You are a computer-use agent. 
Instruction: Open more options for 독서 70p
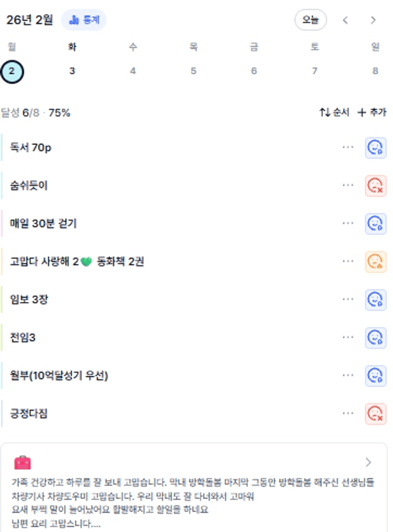348,147
